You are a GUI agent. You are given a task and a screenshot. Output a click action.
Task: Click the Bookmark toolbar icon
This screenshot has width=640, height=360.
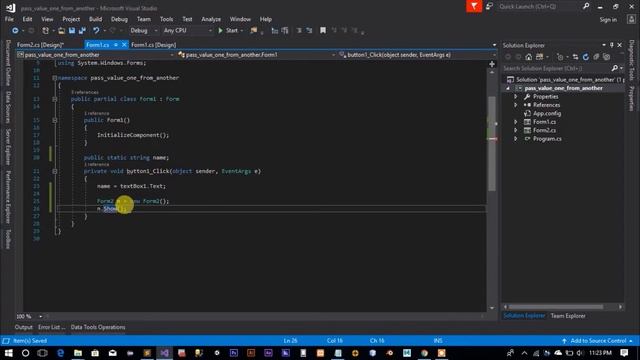tap(323, 31)
